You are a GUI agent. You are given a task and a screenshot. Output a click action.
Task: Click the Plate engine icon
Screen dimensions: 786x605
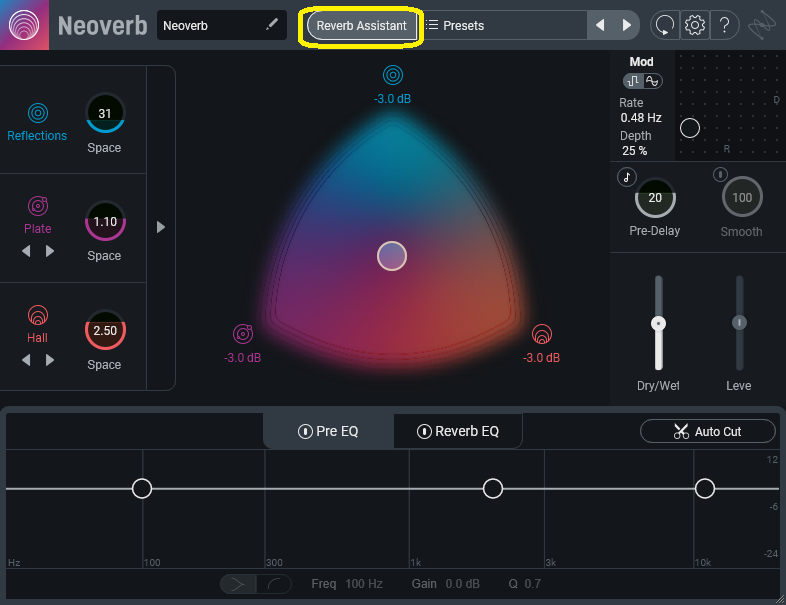(38, 206)
